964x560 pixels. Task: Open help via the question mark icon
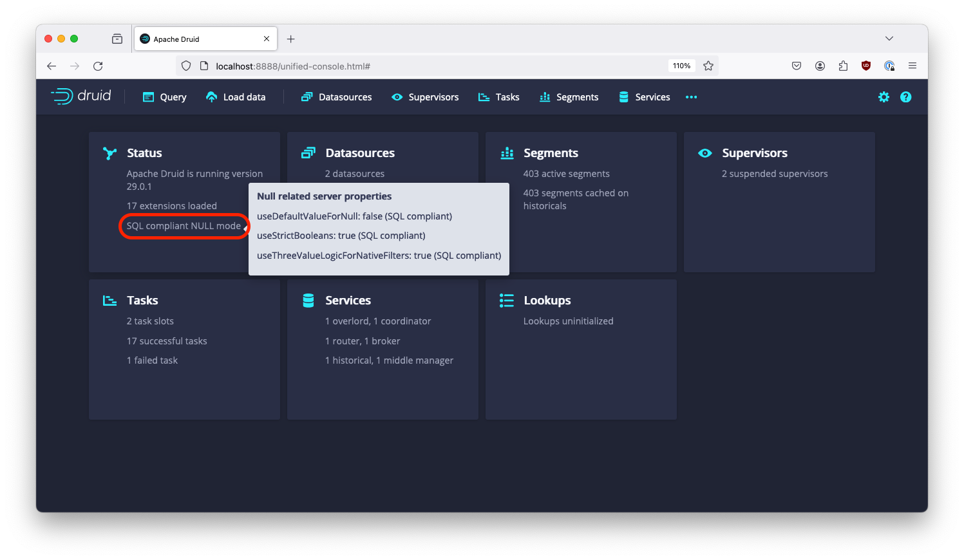click(x=906, y=97)
